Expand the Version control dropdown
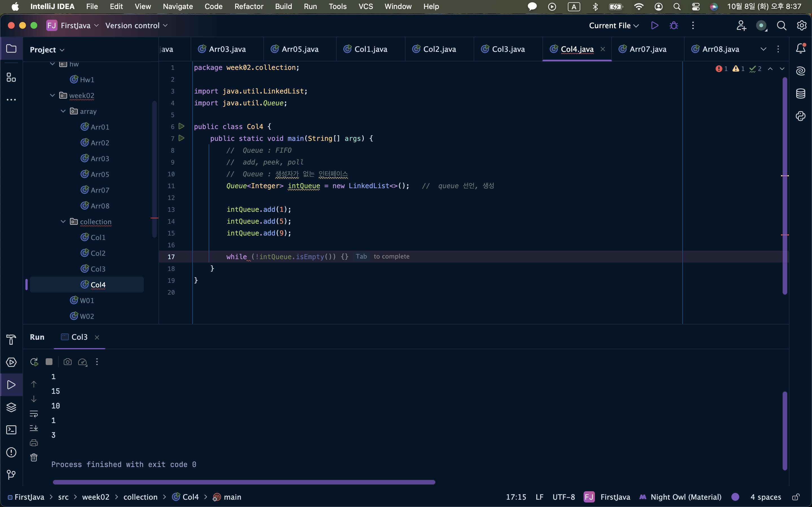 point(136,25)
